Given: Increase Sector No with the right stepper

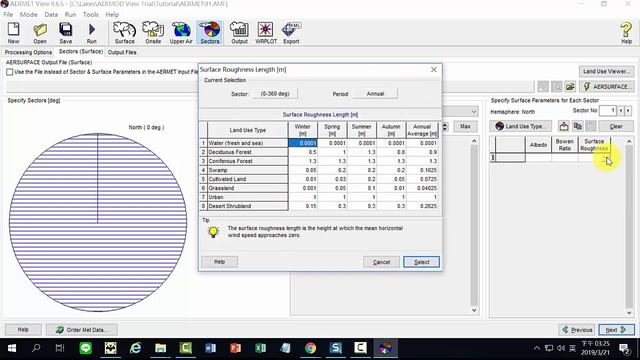Looking at the screenshot, I should point(628,111).
